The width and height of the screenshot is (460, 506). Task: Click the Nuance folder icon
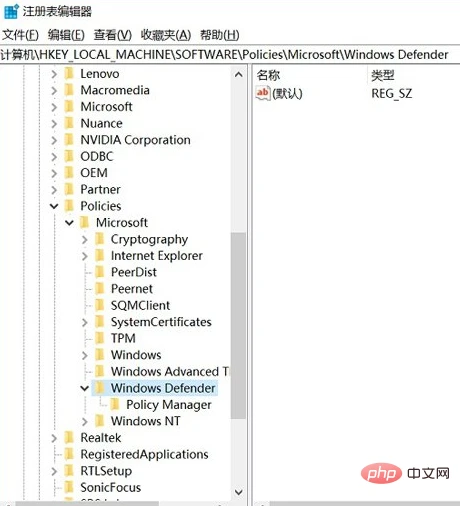pyautogui.click(x=69, y=123)
